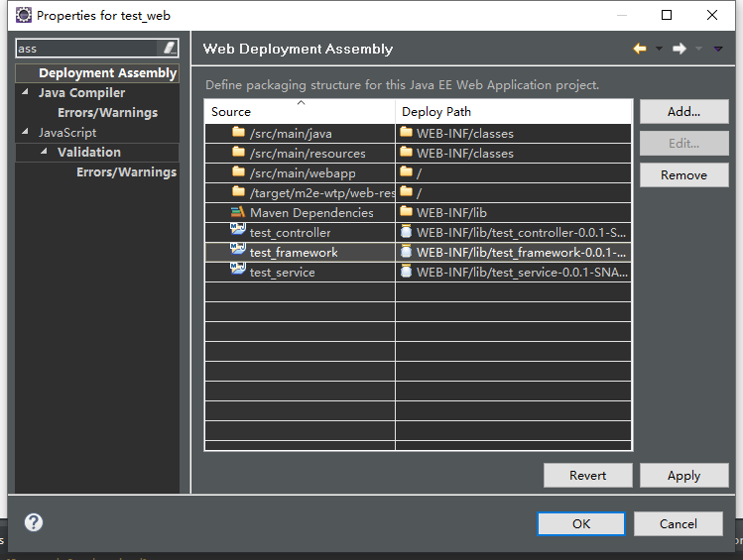
Task: Click the filter text field containing 'ass'
Action: click(x=87, y=49)
